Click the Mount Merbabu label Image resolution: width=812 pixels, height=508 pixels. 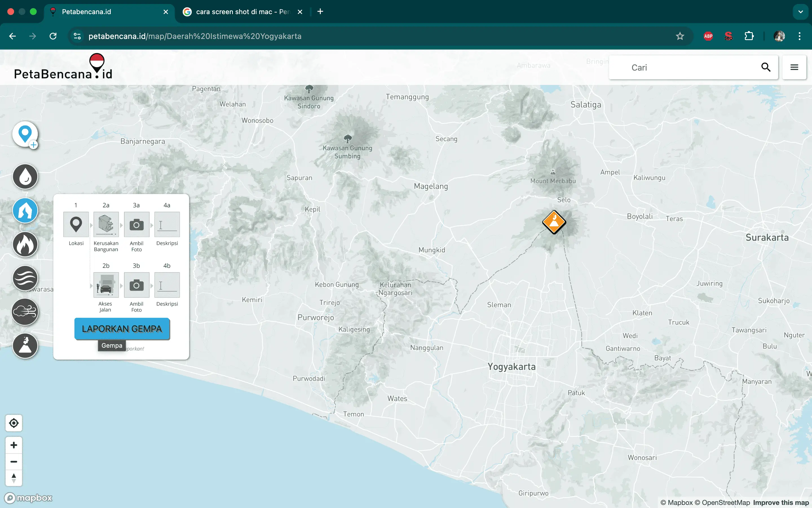click(x=553, y=181)
